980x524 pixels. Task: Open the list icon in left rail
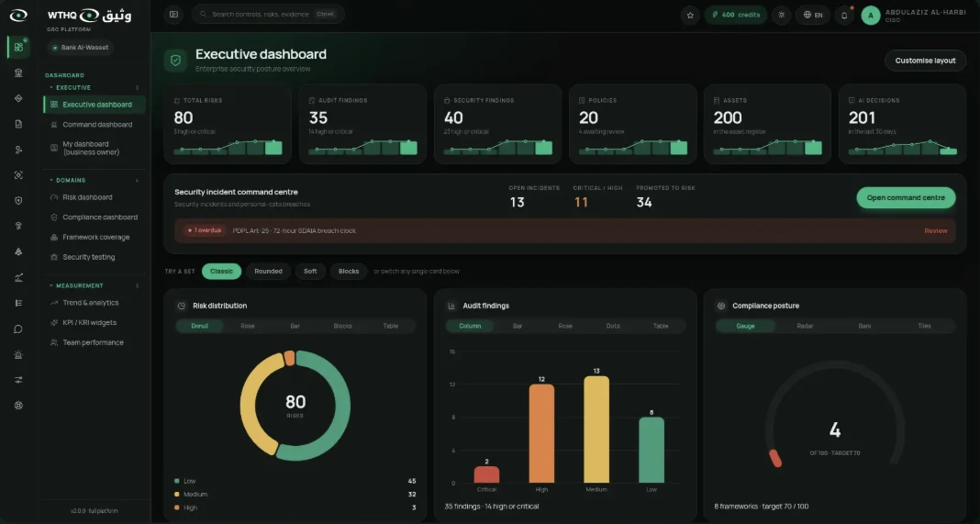pyautogui.click(x=18, y=303)
